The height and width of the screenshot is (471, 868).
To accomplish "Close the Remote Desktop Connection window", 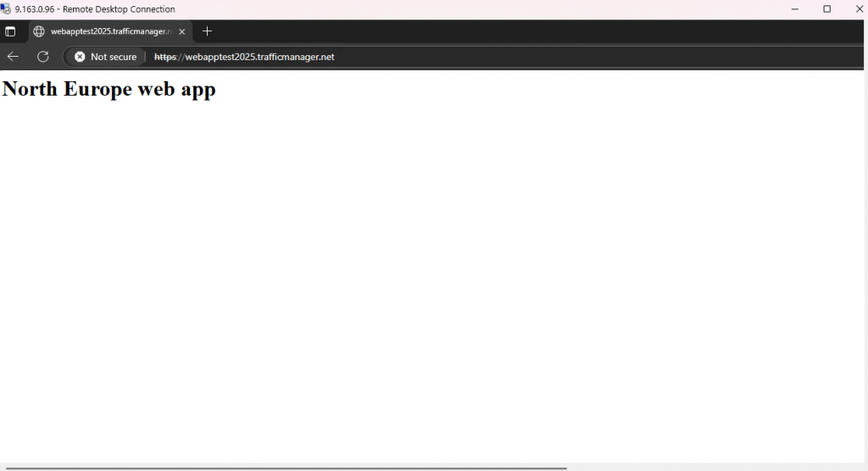I will [x=858, y=9].
